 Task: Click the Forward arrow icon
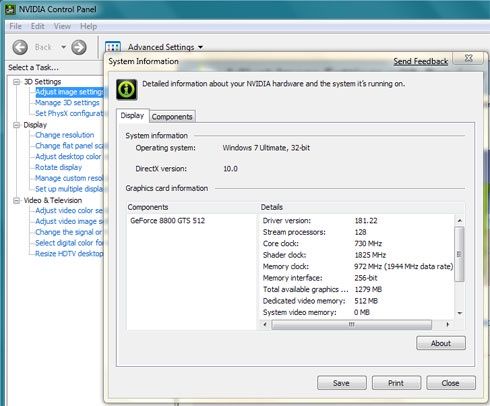[x=79, y=47]
